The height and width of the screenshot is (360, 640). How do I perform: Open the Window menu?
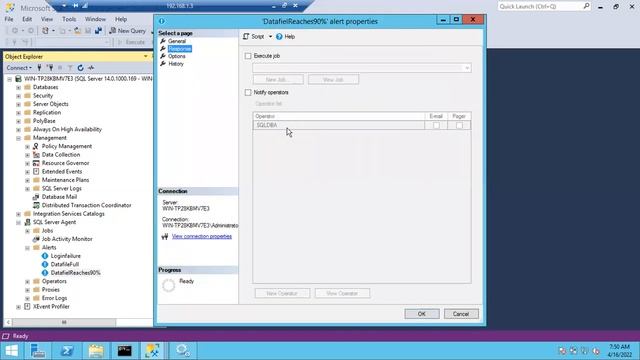click(95, 19)
